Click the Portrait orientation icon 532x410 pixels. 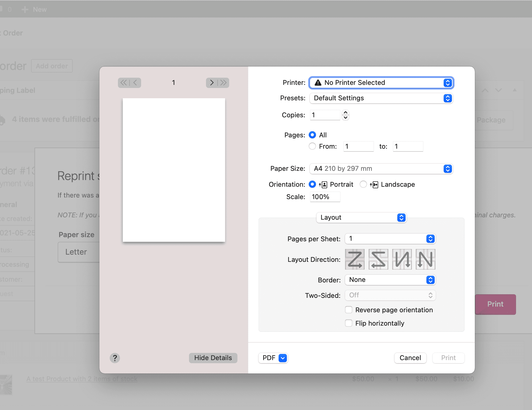coord(323,185)
